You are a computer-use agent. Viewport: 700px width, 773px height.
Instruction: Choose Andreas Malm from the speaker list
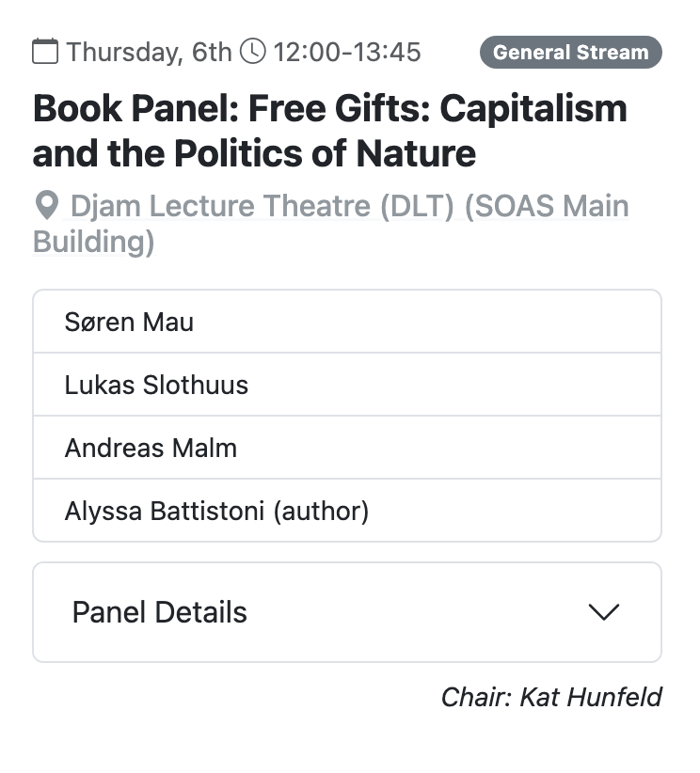pos(151,448)
